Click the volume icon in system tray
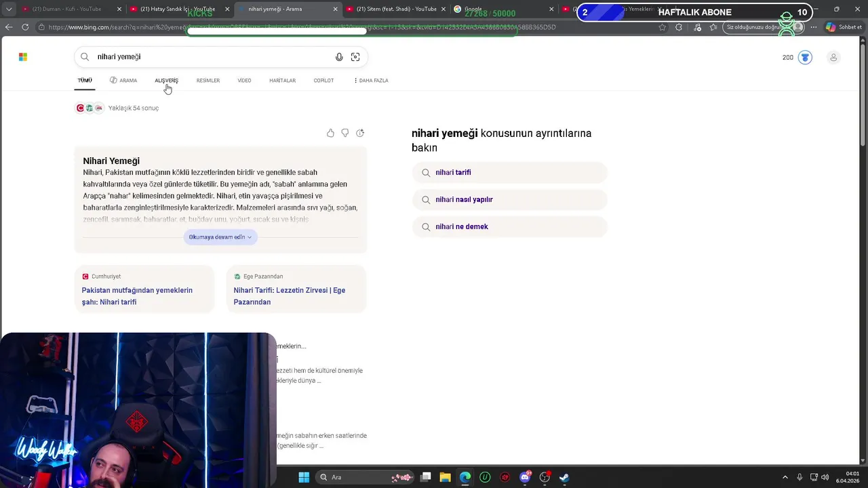Screen dimensions: 868x488 (x=825, y=477)
